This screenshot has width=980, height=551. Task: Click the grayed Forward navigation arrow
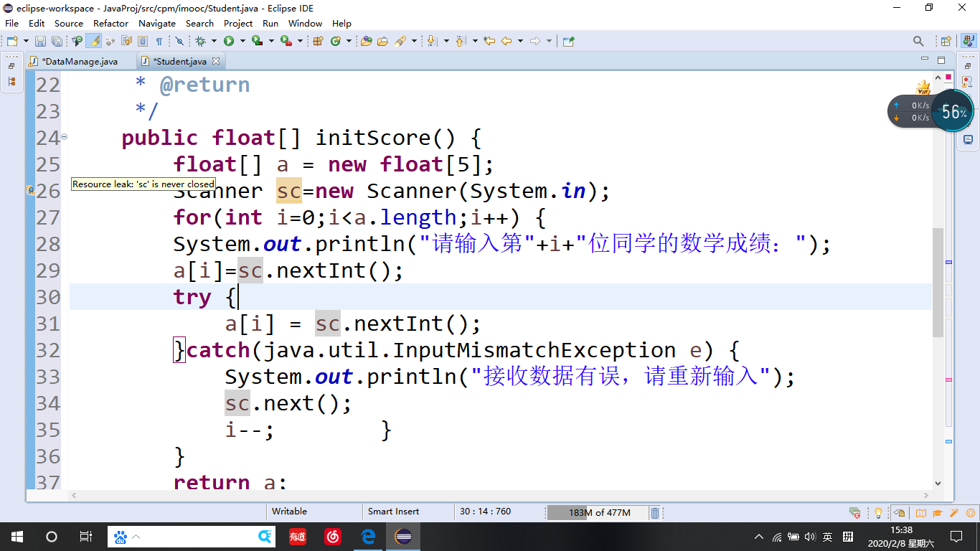click(534, 41)
